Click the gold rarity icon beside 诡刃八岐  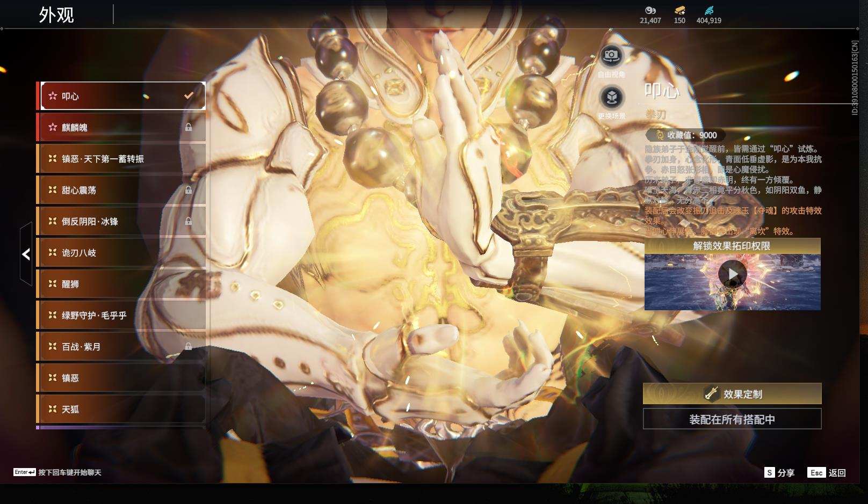tap(53, 252)
